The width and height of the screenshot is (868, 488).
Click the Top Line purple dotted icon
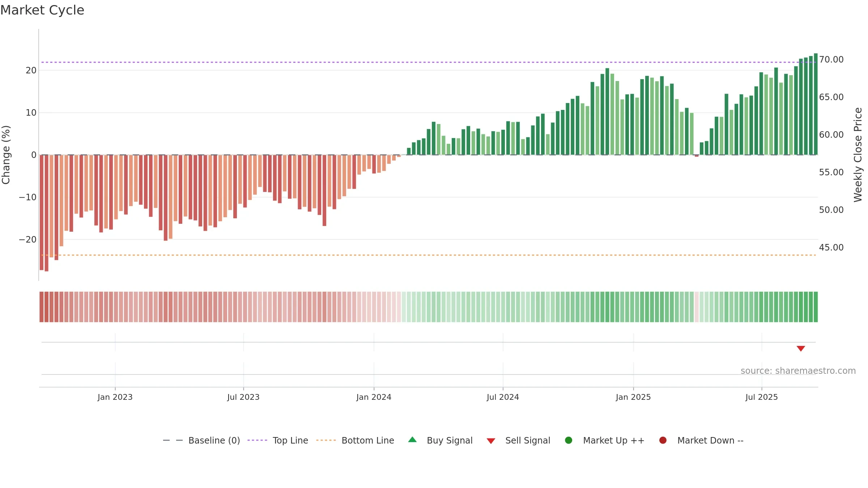click(x=257, y=440)
